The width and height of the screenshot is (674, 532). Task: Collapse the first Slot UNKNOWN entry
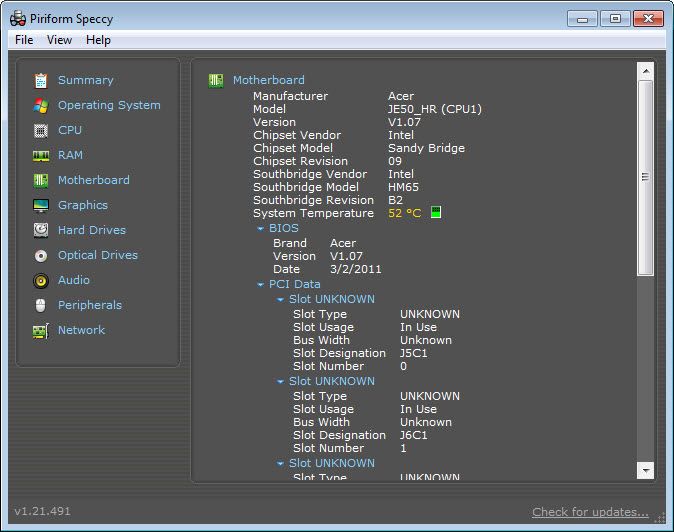tap(281, 300)
